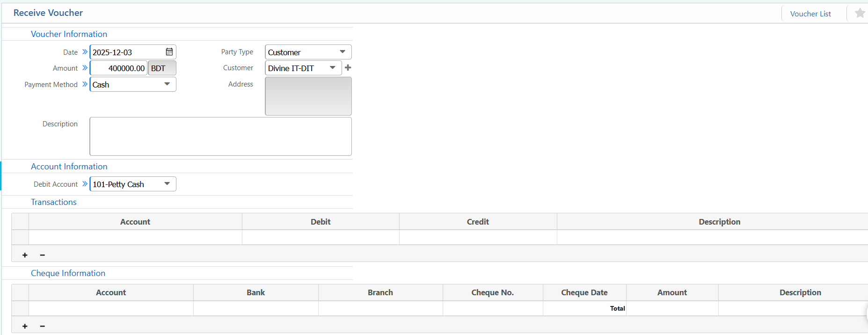Click the Cheque No. cell in cheque table
The image size is (868, 335).
[492, 308]
